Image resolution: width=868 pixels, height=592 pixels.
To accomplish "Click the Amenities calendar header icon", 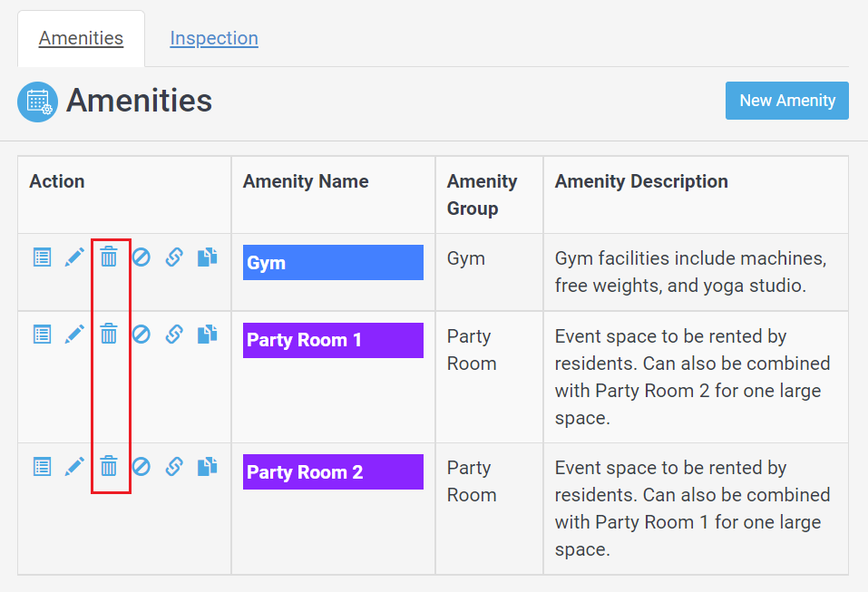I will click(x=37, y=102).
